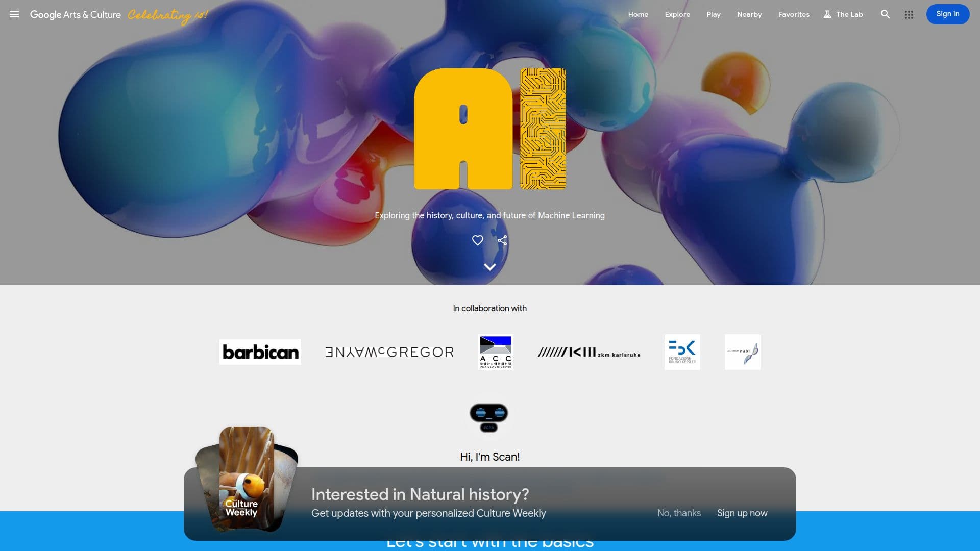This screenshot has width=980, height=551.
Task: Open the barbican partner logo
Action: [x=260, y=352]
